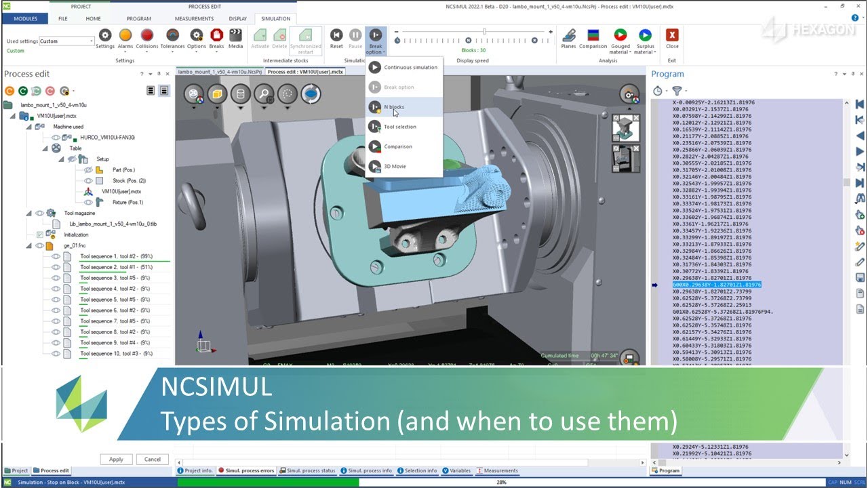Click the yellow cube view icon in viewport
The image size is (868, 488).
click(x=216, y=94)
